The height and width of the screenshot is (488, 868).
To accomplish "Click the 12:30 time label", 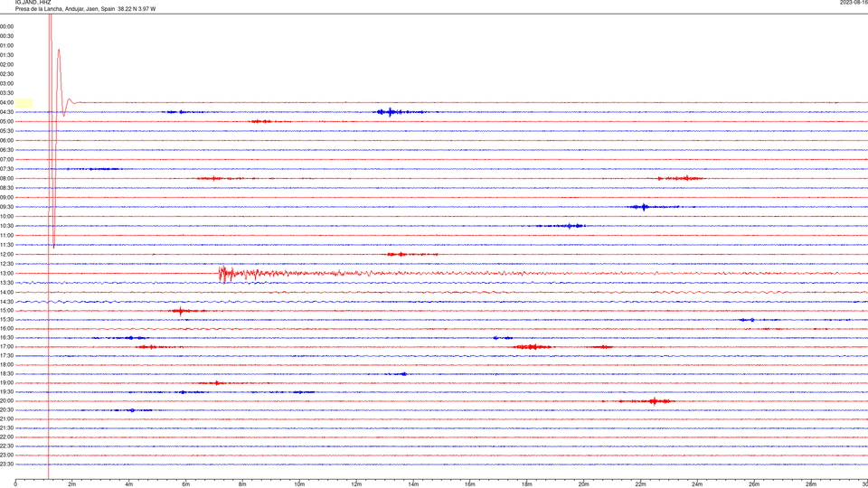I will coord(6,264).
